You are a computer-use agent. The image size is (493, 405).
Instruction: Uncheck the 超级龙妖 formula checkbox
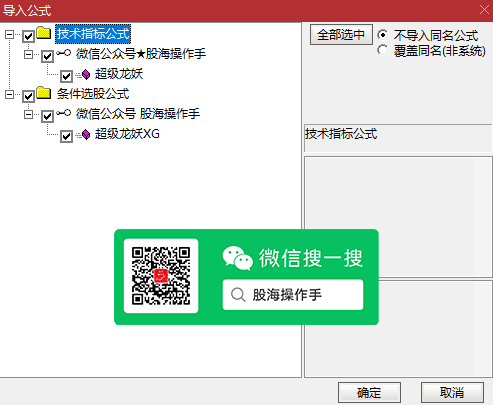66,76
